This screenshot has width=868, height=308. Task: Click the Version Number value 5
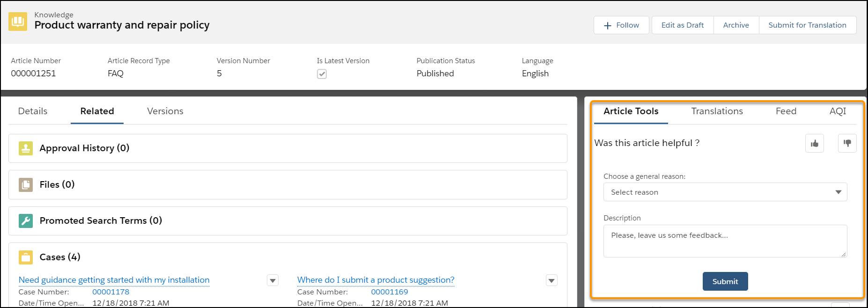219,73
